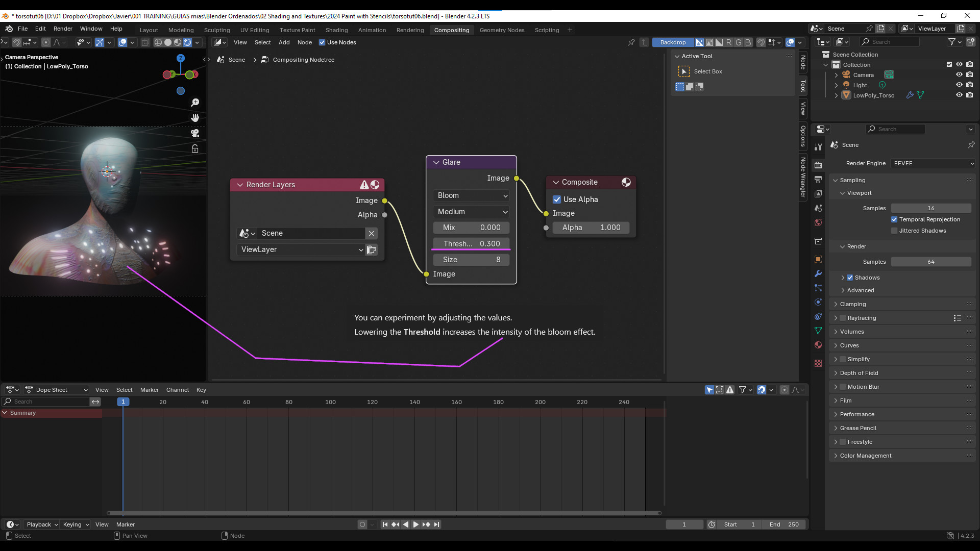The width and height of the screenshot is (980, 551).
Task: Open the Object Data mesh properties tab
Action: pos(818,331)
